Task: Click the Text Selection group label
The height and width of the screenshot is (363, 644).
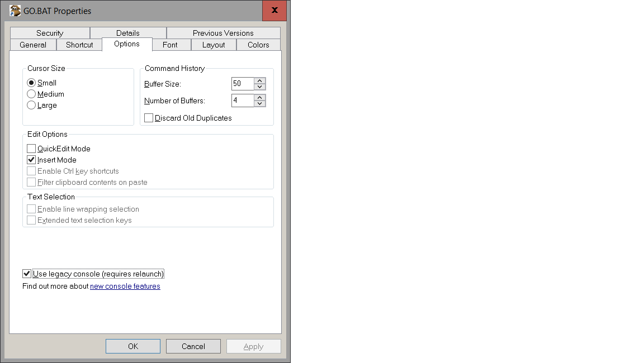Action: click(x=51, y=197)
